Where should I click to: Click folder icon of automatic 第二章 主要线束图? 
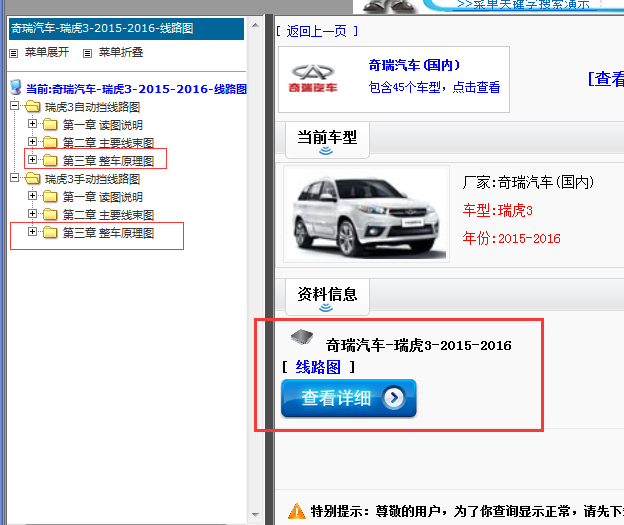click(x=50, y=142)
